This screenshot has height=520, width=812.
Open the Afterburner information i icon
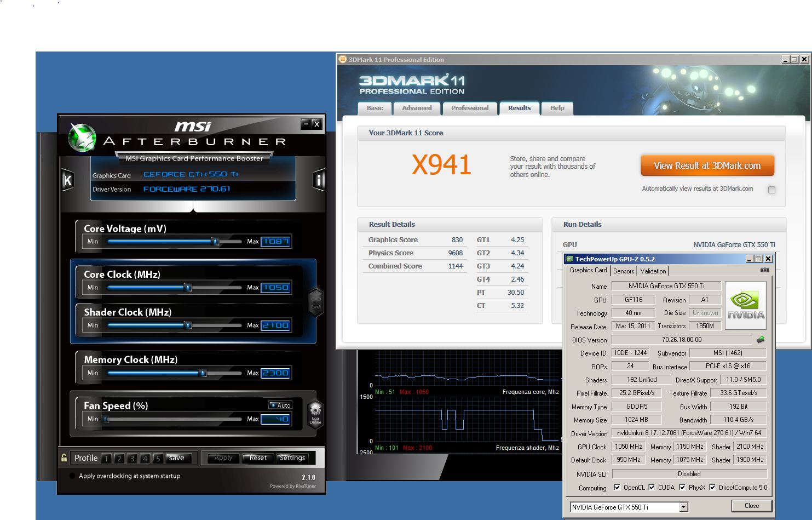319,180
